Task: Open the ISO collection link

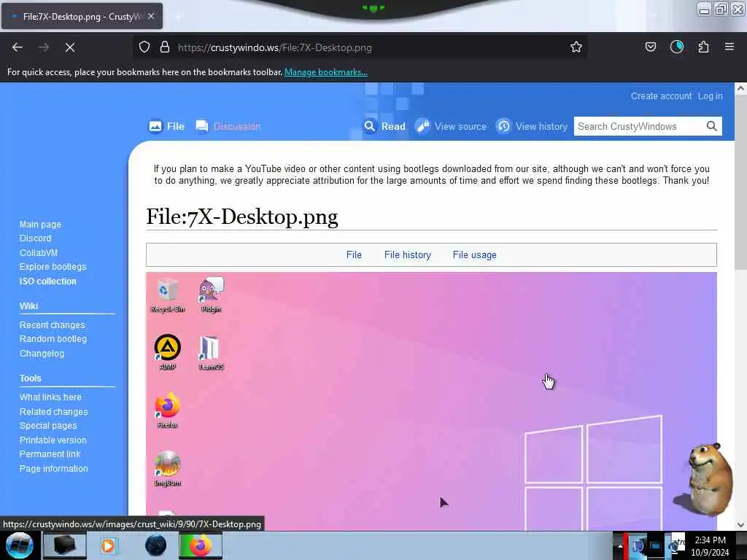Action: point(47,281)
